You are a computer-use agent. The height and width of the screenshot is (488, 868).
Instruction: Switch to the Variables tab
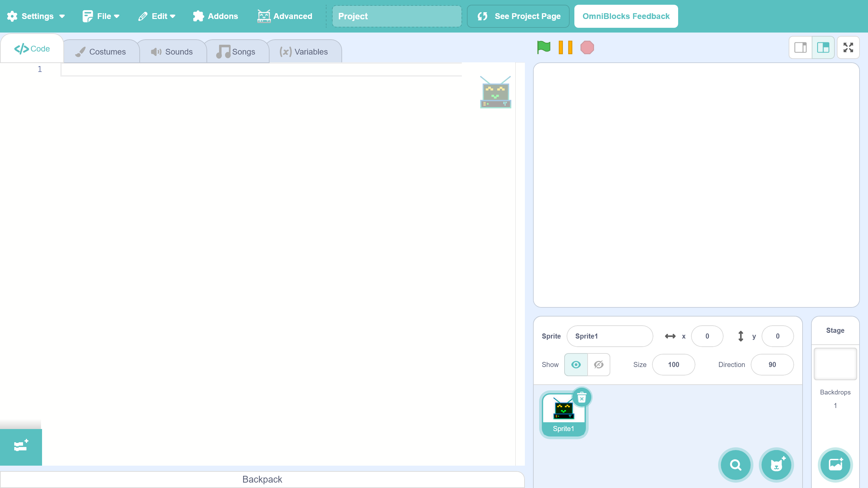coord(304,52)
